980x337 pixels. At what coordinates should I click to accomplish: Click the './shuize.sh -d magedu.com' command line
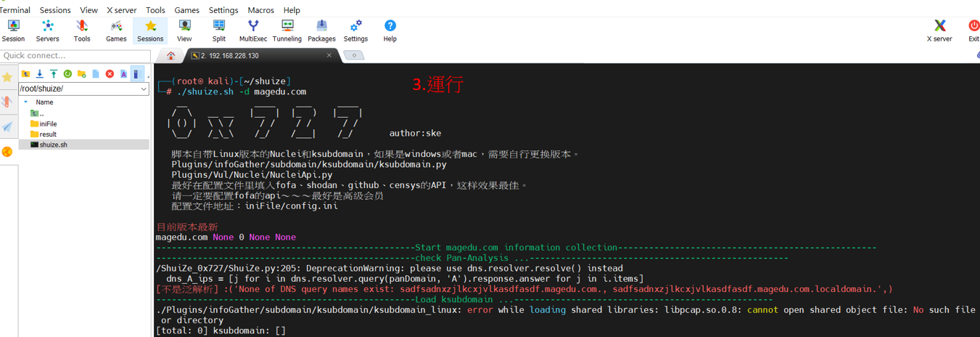[x=242, y=92]
